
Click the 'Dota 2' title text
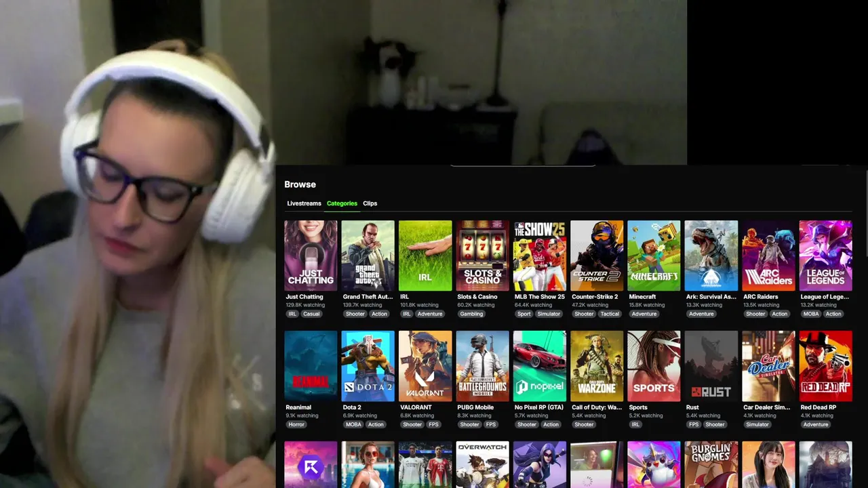click(352, 407)
